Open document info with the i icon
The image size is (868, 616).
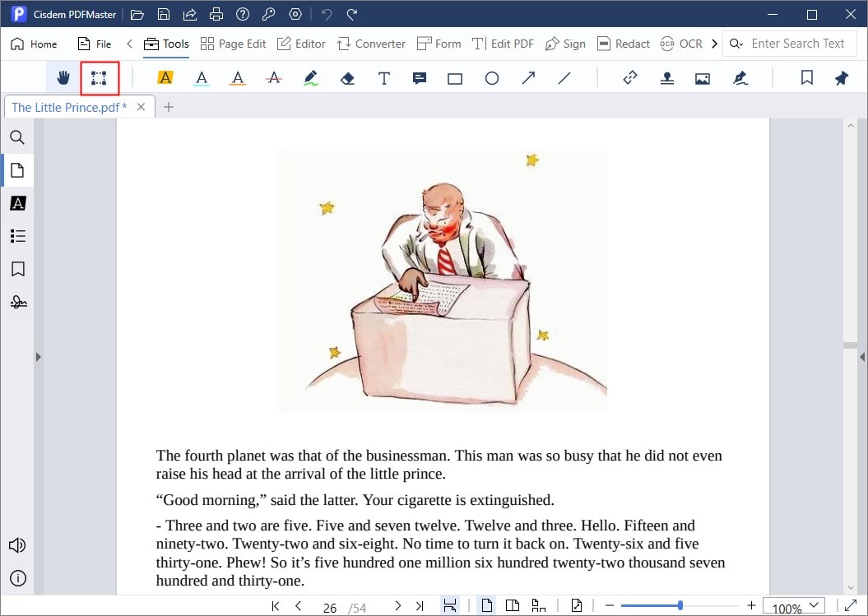pos(18,578)
